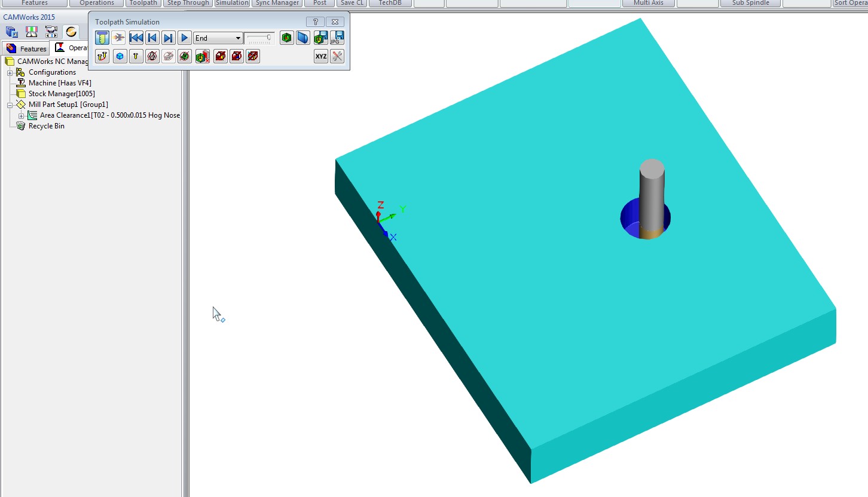Click the section view icon
This screenshot has height=497, width=868.
coord(304,38)
